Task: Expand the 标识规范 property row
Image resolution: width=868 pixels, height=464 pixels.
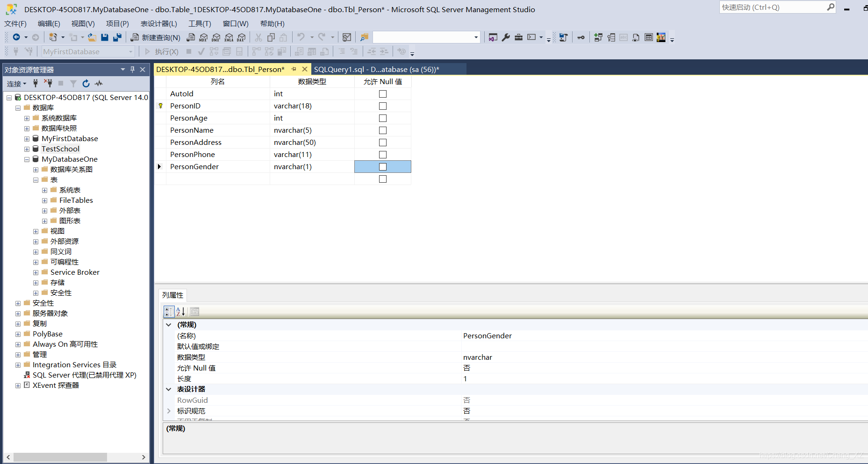Action: pos(169,411)
